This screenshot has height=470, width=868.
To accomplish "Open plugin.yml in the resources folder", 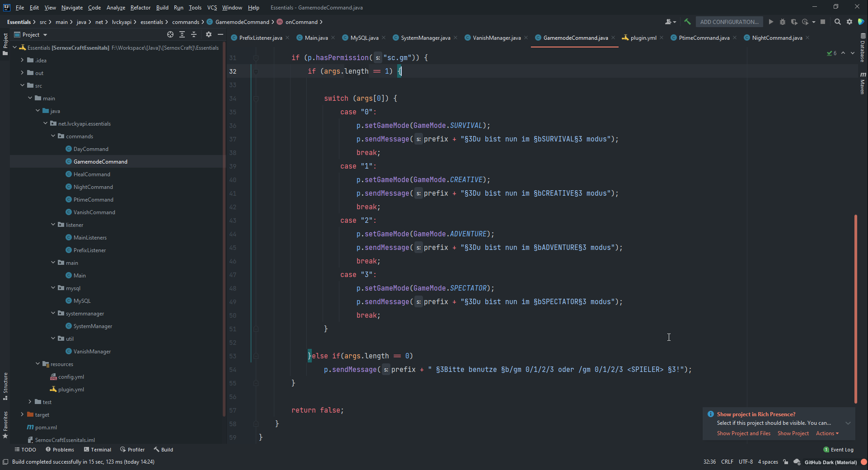I will click(71, 389).
